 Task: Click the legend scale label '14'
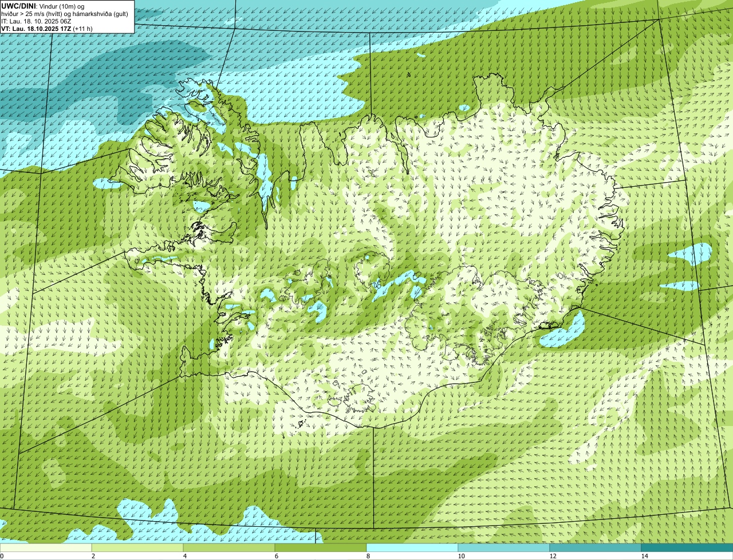[x=644, y=556]
